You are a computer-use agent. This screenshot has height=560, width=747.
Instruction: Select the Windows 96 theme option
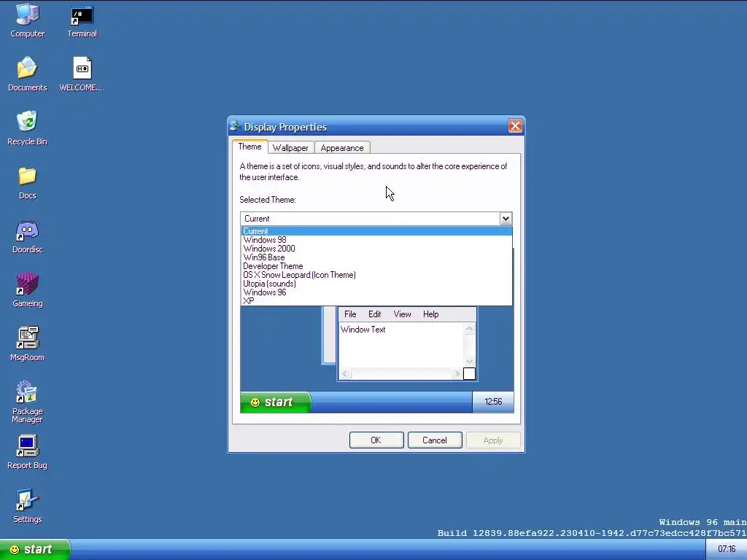tap(376, 292)
